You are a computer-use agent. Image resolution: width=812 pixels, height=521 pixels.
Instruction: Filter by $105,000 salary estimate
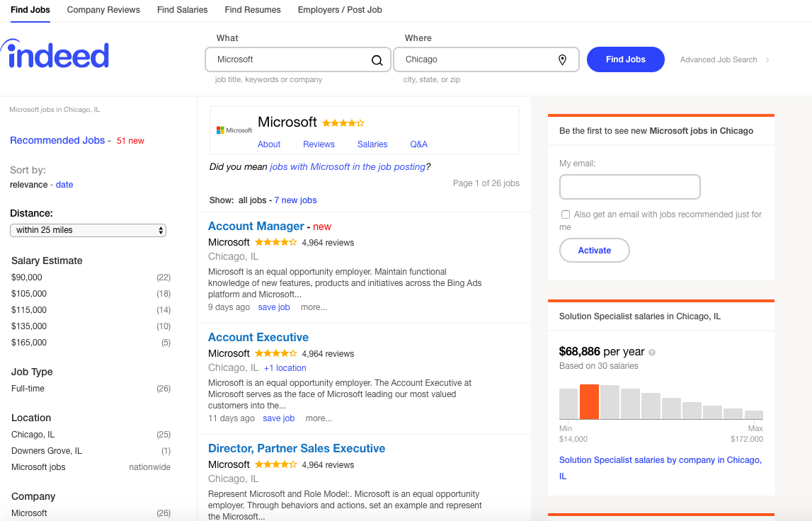point(29,294)
